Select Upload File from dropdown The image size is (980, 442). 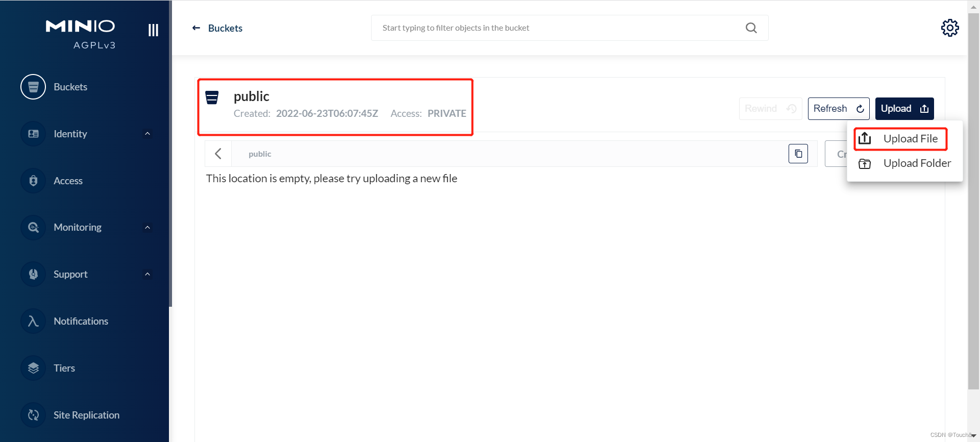(901, 139)
